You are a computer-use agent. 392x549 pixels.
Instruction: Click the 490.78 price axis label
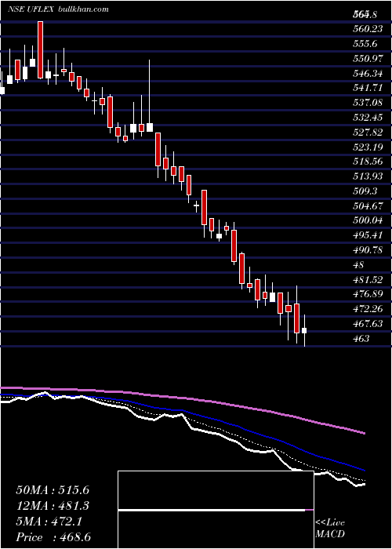coord(367,251)
